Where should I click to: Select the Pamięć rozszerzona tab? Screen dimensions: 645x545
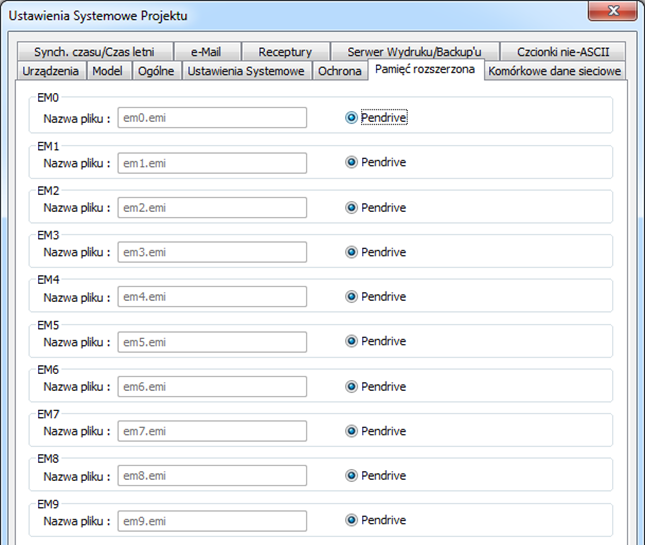pos(425,69)
